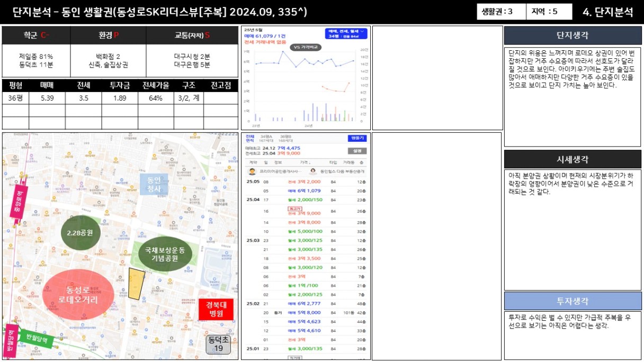Click the 지역 : 5 box
The image size is (644, 362).
549,12
